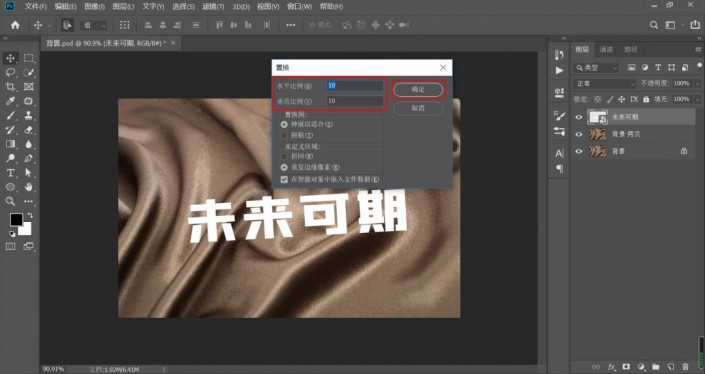
Task: Select the Quick Selection tool
Action: 29,72
